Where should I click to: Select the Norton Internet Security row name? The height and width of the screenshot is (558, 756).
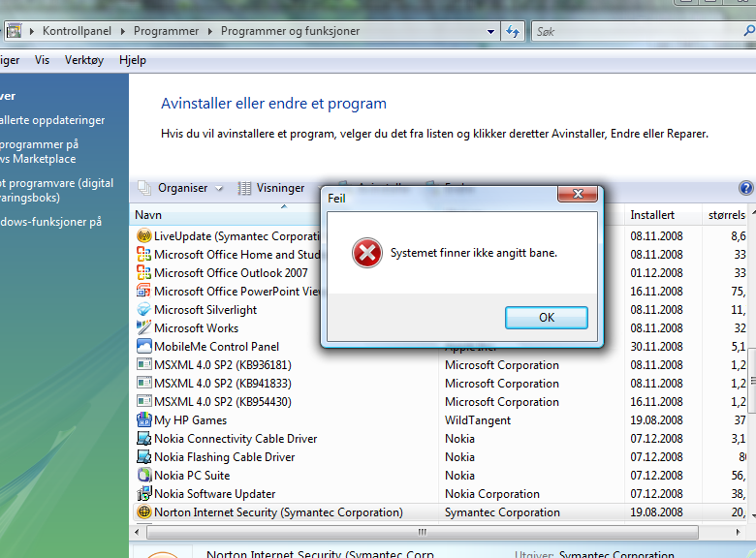tap(279, 511)
